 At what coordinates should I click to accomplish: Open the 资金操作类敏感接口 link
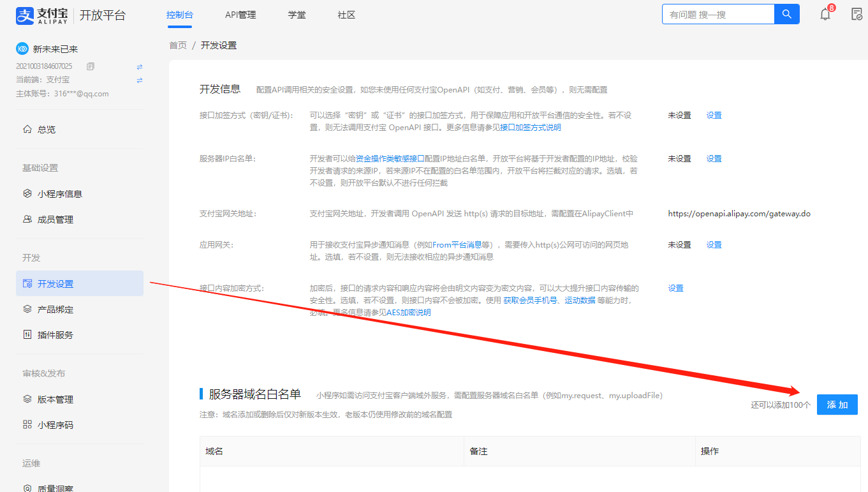[390, 159]
